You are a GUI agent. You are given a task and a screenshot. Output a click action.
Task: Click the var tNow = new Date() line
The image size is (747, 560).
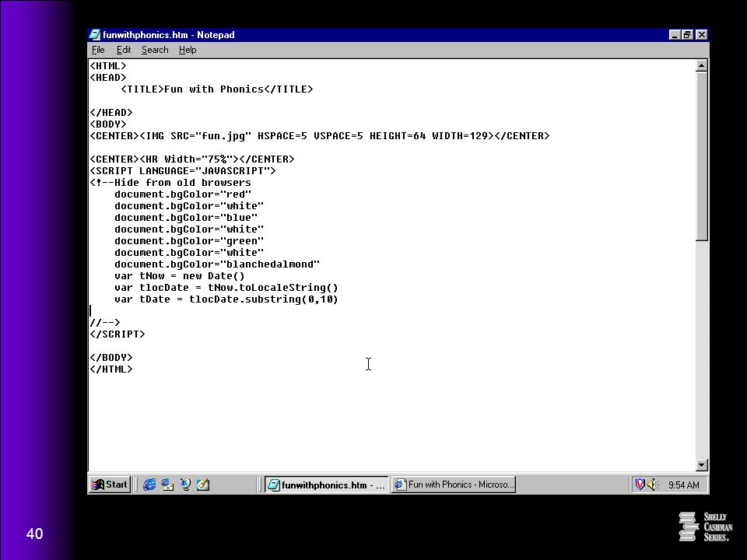coord(180,276)
